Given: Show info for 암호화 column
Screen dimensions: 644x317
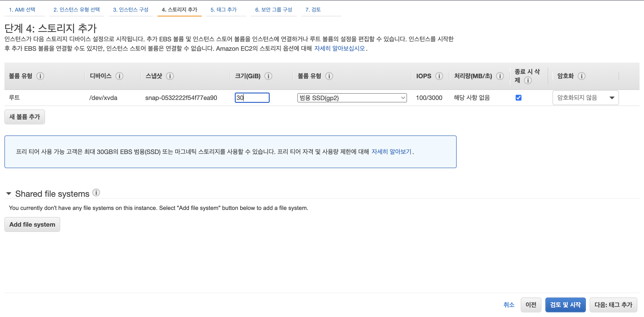Looking at the screenshot, I should 581,76.
